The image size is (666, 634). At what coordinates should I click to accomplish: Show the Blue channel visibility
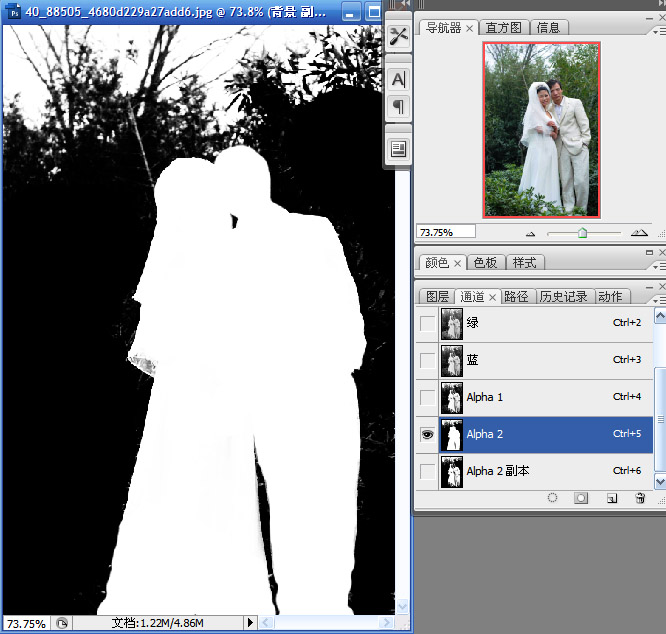pos(427,361)
